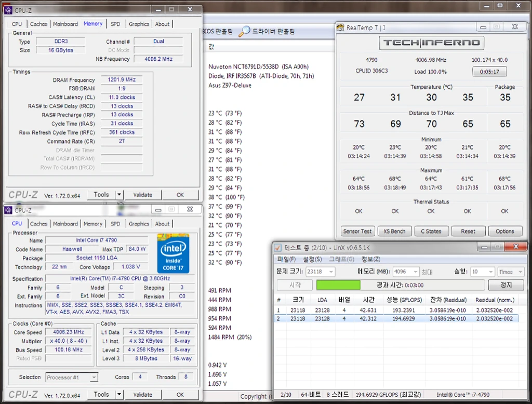The image size is (532, 404).
Task: Select LinX result row 1 with 193.2391 GFLOPS
Action: [396, 310]
